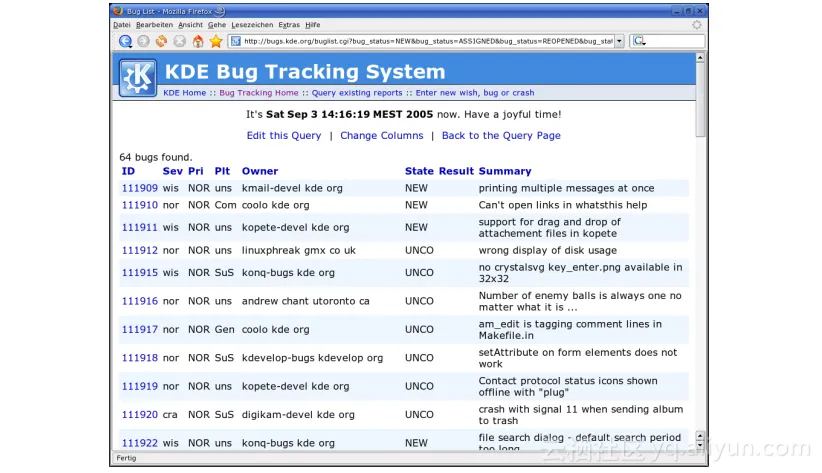Open the Lesezeichen menu
Image resolution: width=822 pixels, height=473 pixels.
coord(252,25)
